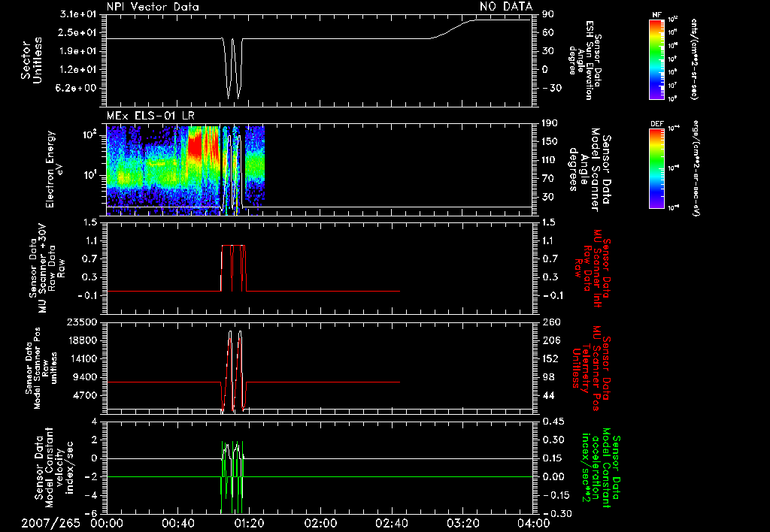Select the red "MU Scanner Pos Telemetry" title
Screen dimensions: 770x532
(591, 369)
